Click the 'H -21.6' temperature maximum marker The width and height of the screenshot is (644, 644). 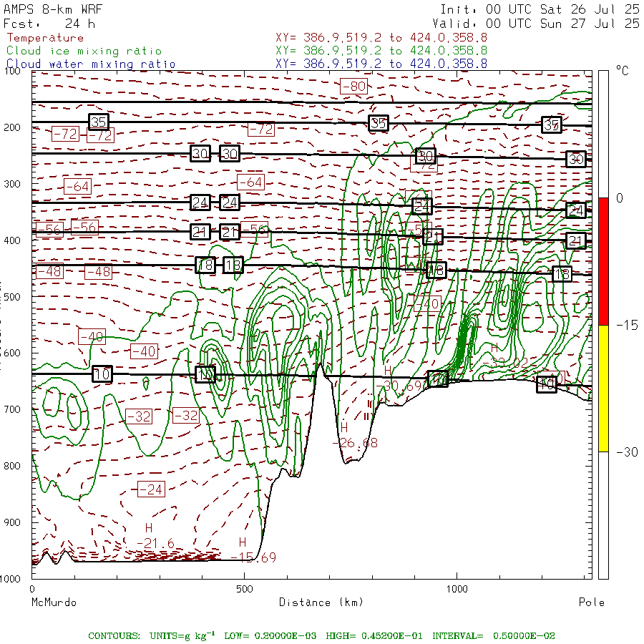click(155, 535)
